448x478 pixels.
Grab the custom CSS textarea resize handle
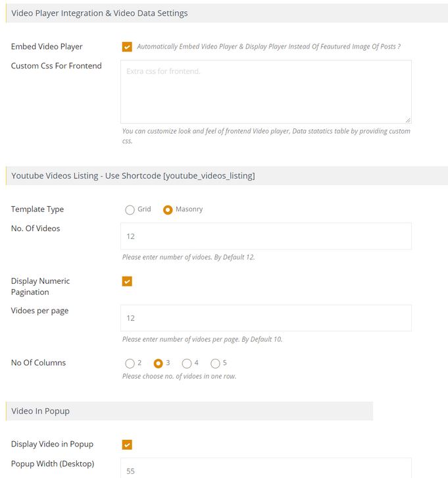point(408,120)
